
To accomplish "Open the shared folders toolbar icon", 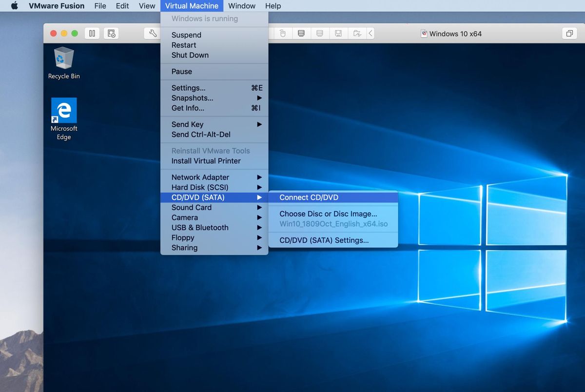I will [x=356, y=33].
